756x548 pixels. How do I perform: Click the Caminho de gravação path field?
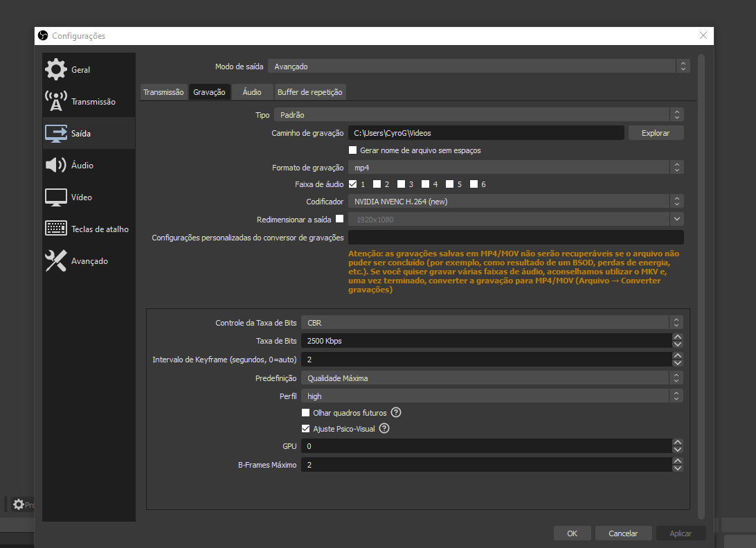(486, 133)
